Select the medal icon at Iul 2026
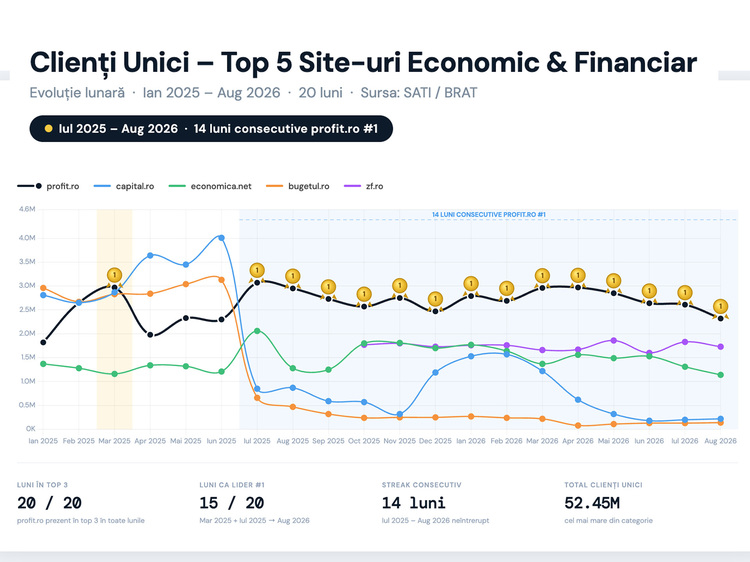This screenshot has height=562, width=750. pyautogui.click(x=685, y=293)
